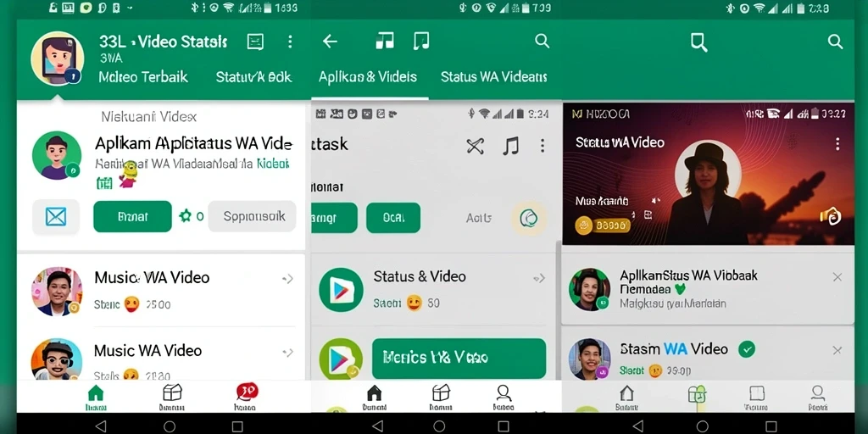Tap the green Home tab in left nav
Image resolution: width=868 pixels, height=434 pixels.
point(96,398)
